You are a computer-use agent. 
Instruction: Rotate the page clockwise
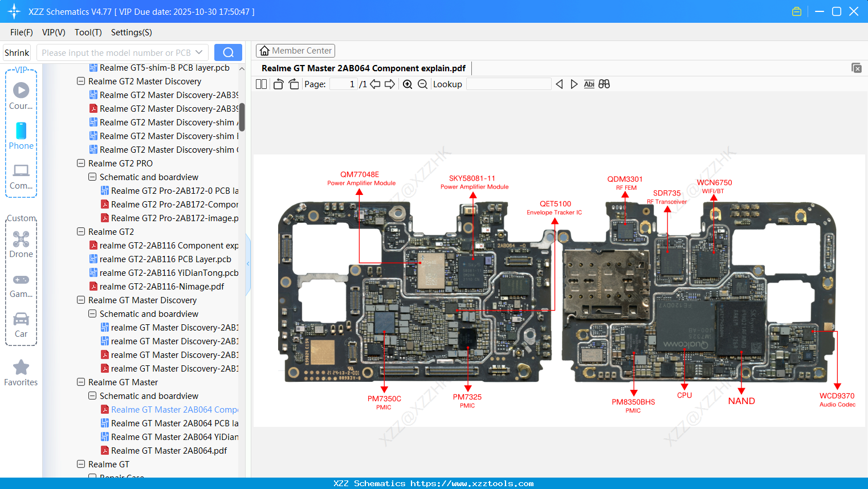click(294, 84)
